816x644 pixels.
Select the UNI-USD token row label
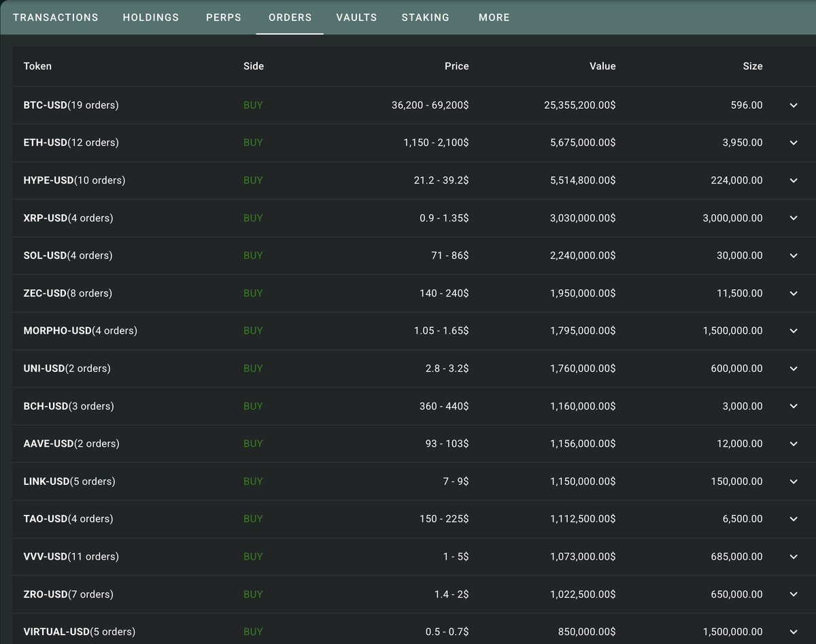(67, 369)
